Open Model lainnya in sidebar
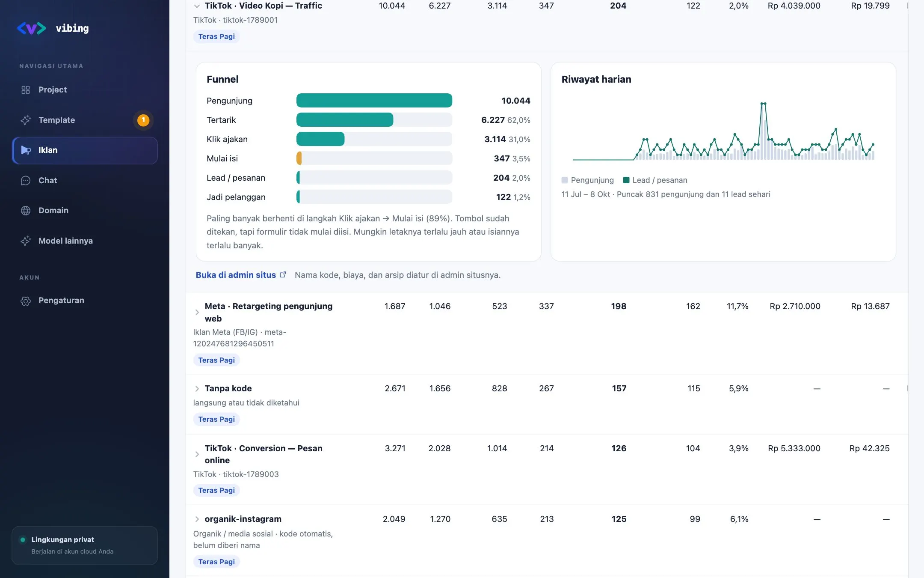The image size is (924, 578). (x=85, y=241)
